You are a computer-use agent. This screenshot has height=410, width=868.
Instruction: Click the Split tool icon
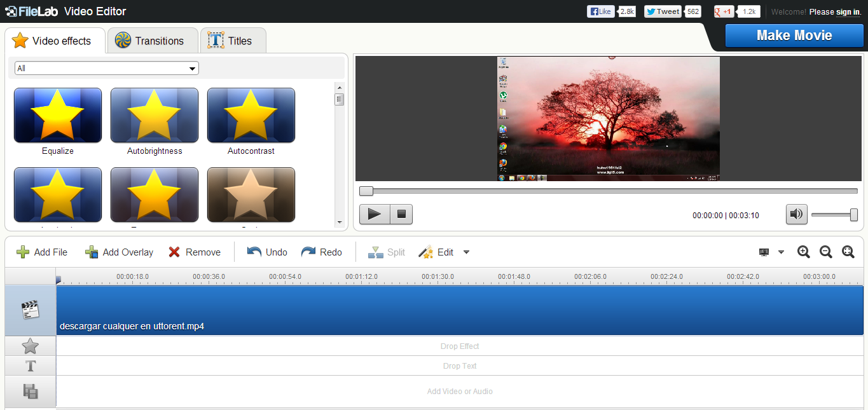click(375, 252)
